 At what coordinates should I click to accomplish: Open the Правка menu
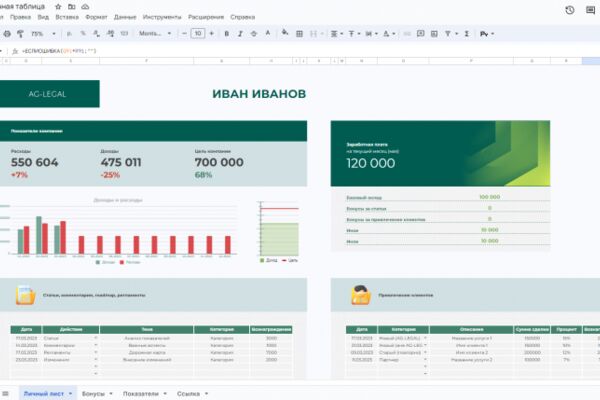[x=20, y=17]
